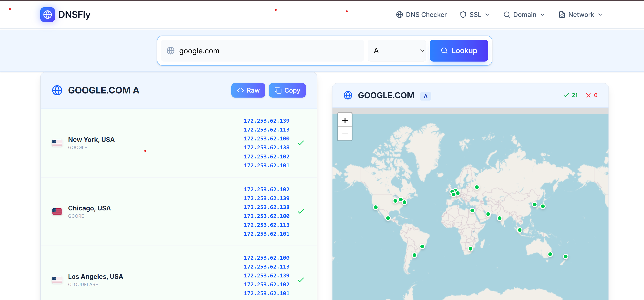Click the globe icon inside the search field
The image size is (644, 300).
[x=171, y=51]
